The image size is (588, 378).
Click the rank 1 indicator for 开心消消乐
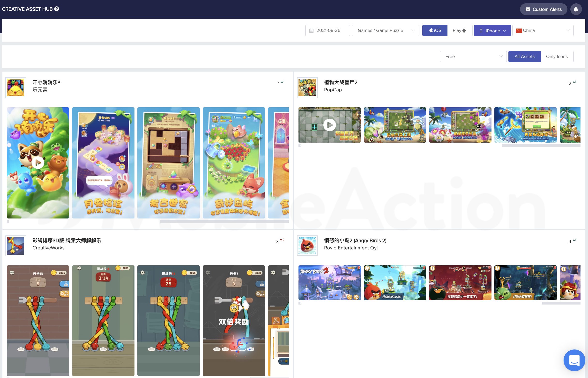pyautogui.click(x=281, y=83)
